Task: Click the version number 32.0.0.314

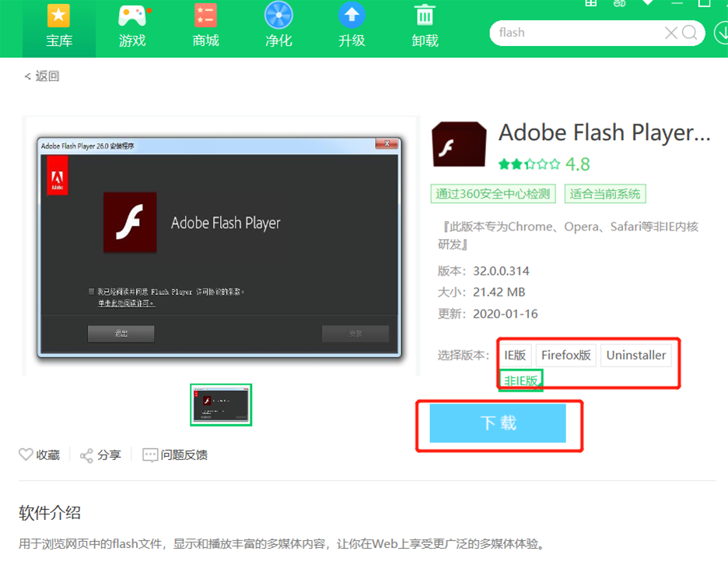Action: click(x=501, y=271)
